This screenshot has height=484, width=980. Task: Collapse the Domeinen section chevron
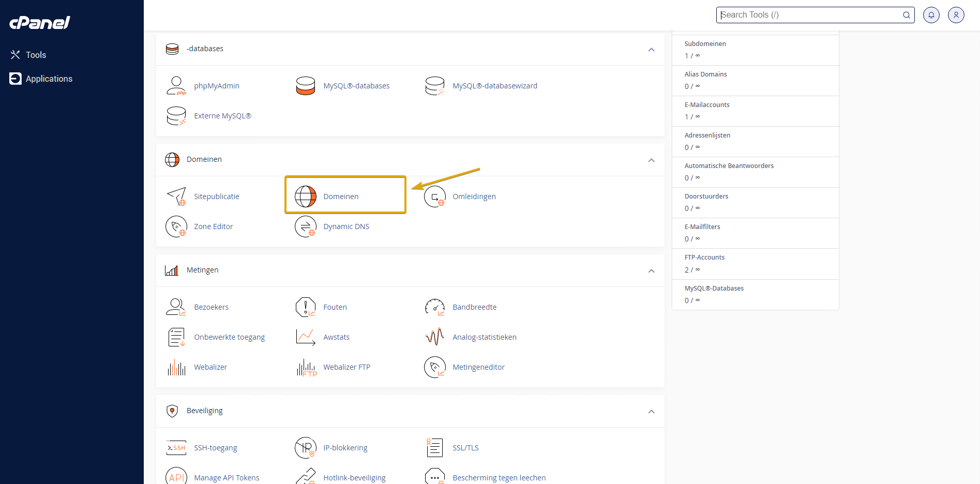[x=651, y=160]
